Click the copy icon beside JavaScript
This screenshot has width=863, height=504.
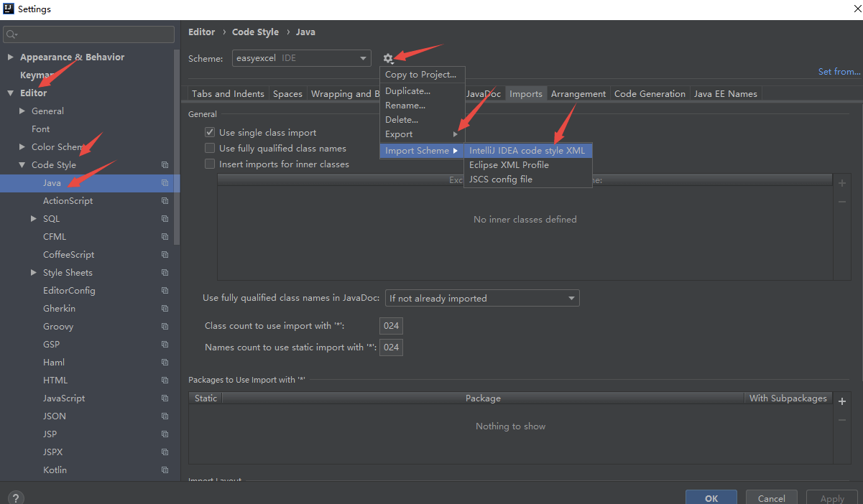tap(165, 398)
